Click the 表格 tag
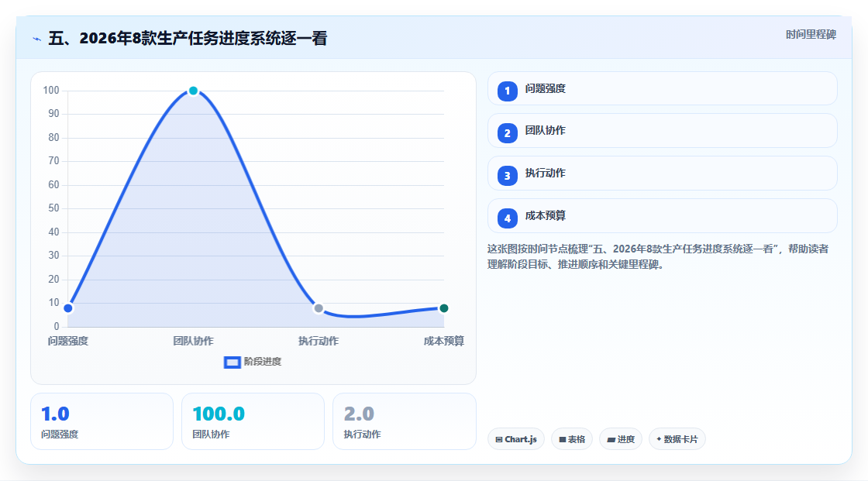 572,439
